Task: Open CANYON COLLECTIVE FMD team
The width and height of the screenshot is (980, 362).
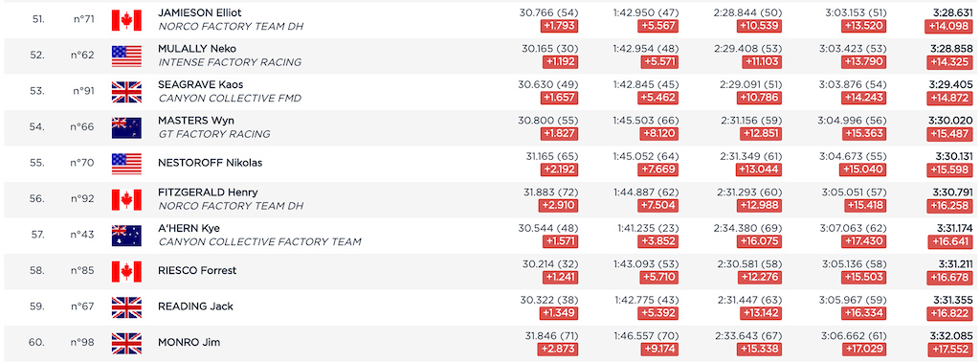Action: (x=230, y=98)
